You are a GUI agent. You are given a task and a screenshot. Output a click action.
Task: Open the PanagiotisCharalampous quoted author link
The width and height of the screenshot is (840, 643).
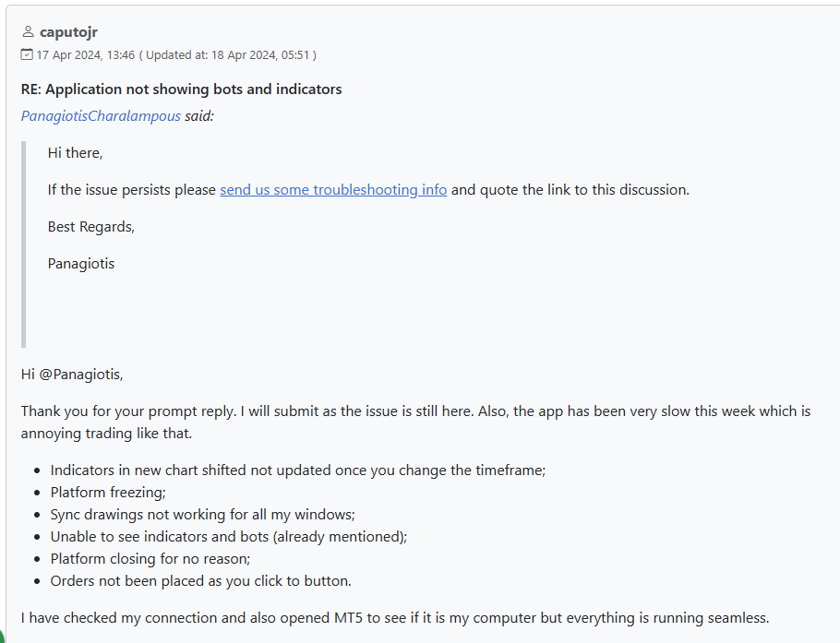tap(101, 116)
